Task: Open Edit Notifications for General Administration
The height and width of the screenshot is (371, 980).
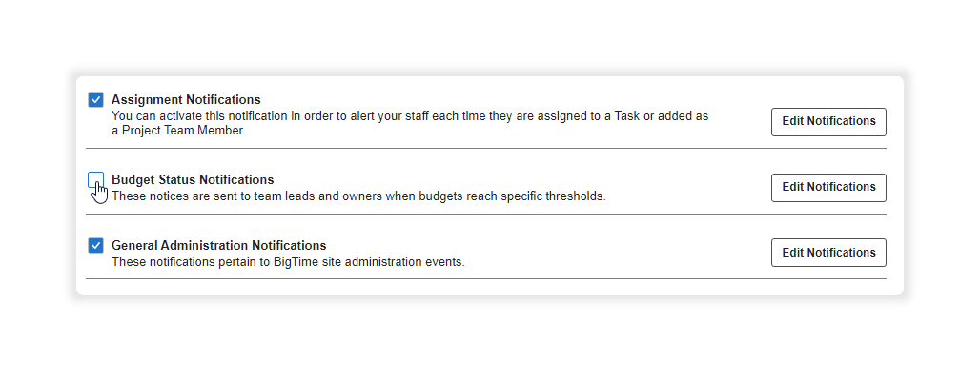Action: point(828,253)
